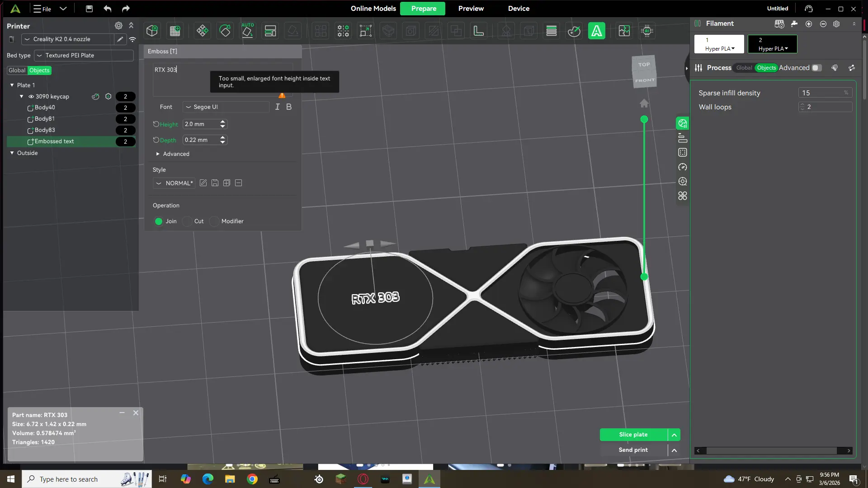Select the white filament 1 swatch
The image size is (868, 488).
click(x=719, y=44)
